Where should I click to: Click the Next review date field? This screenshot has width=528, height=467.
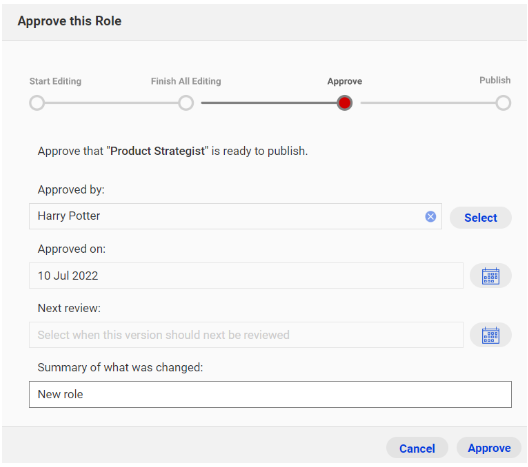246,335
